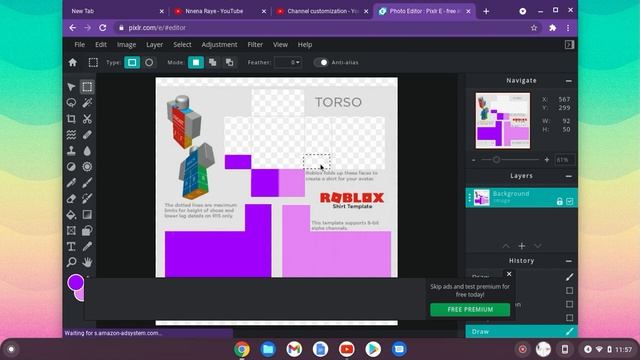
Task: Select the Magic Wand tool
Action: [x=87, y=103]
